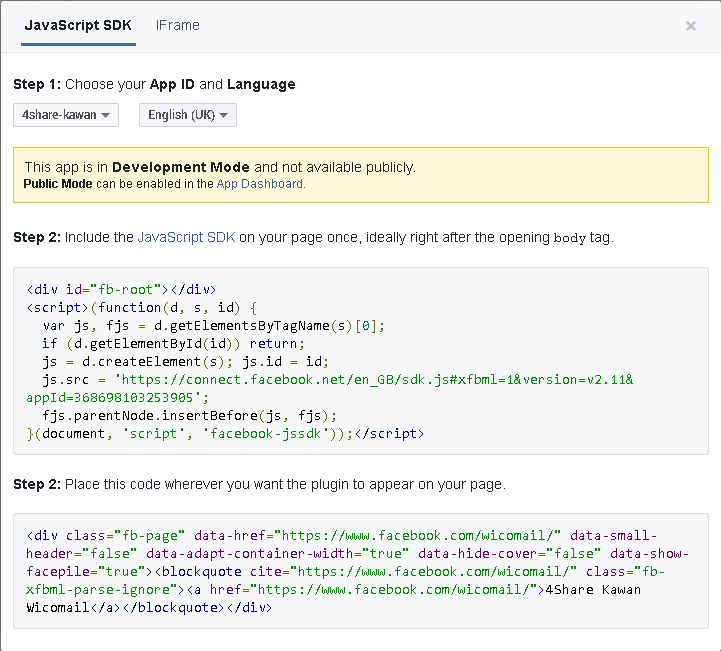This screenshot has width=721, height=651.
Task: Open the 4share-kawan App ID dropdown
Action: [x=66, y=115]
